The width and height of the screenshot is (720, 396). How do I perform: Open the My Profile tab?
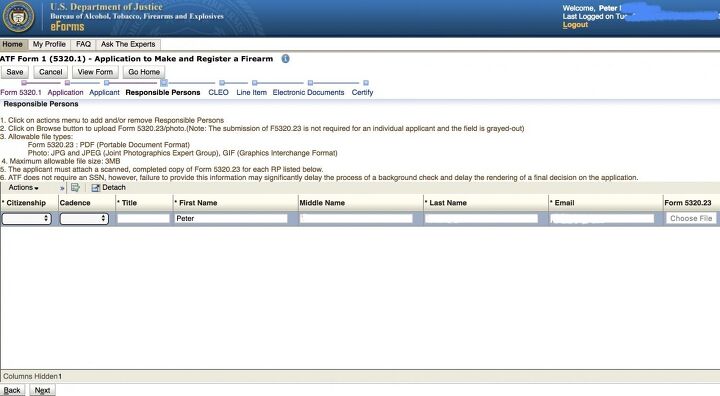click(49, 44)
